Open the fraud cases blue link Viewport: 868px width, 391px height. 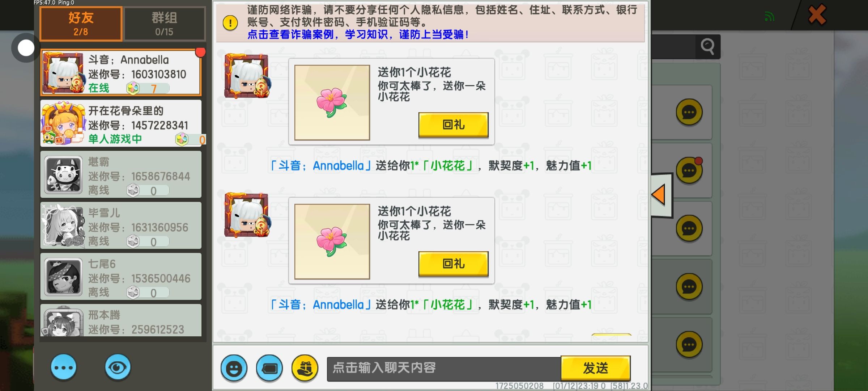(358, 34)
